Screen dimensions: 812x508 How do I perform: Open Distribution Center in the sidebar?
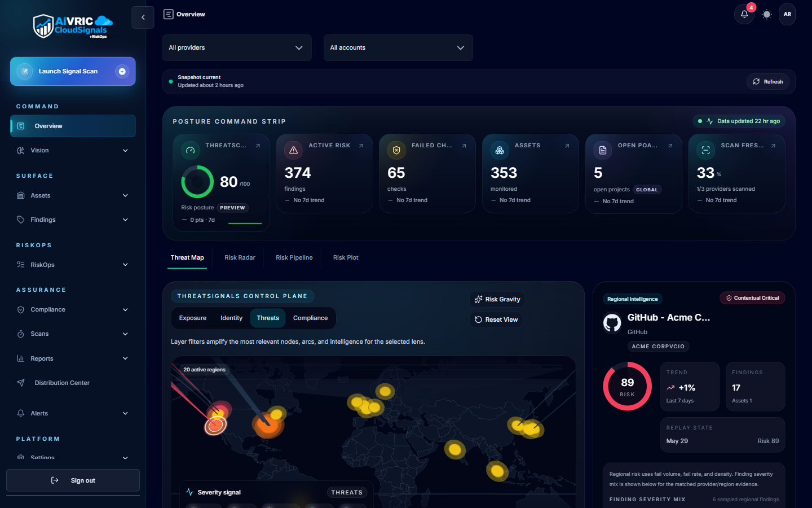click(x=73, y=383)
